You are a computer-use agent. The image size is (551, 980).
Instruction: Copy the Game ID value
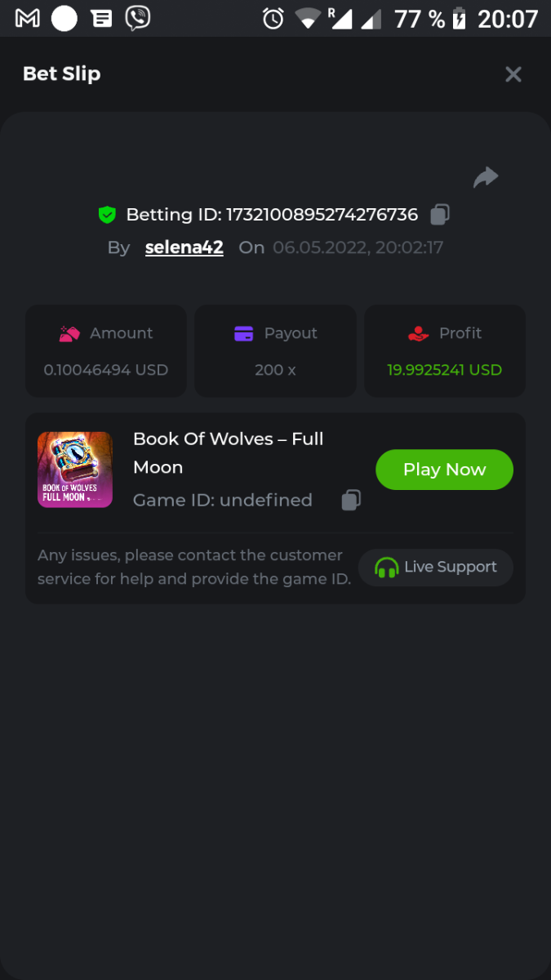coord(351,500)
